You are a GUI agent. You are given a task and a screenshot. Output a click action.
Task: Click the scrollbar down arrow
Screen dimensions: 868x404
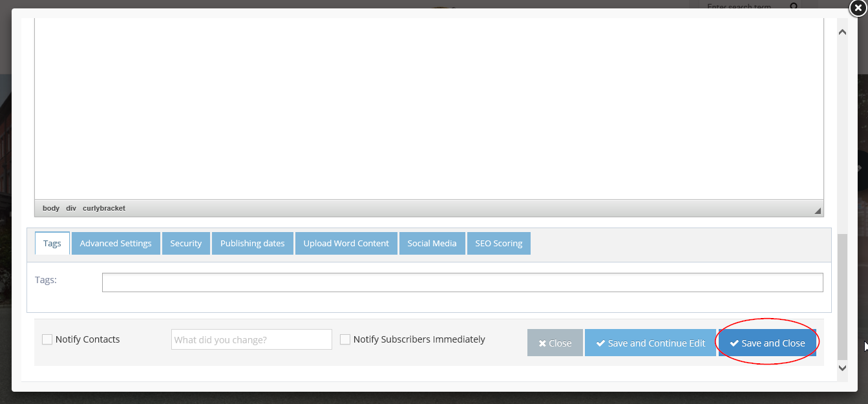[x=842, y=367]
